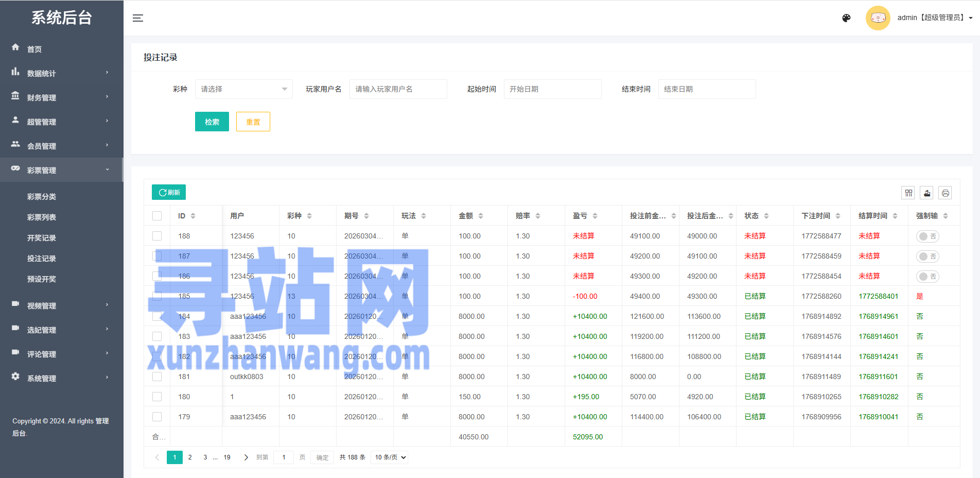Sort by 金额 column arrows
Viewport: 980px width, 478px height.
click(x=480, y=216)
